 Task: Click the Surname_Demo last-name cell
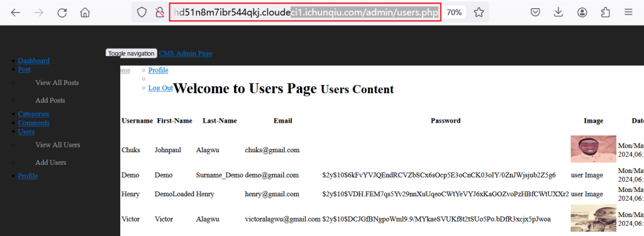point(219,175)
